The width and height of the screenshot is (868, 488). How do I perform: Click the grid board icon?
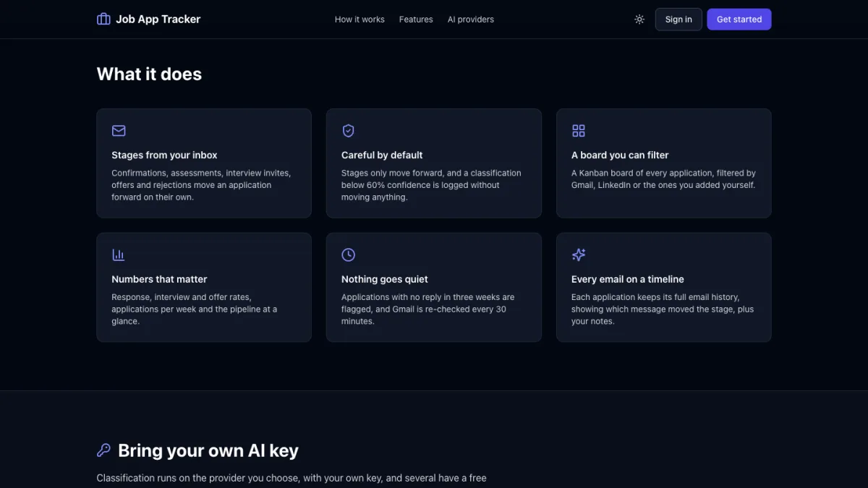[x=579, y=131]
